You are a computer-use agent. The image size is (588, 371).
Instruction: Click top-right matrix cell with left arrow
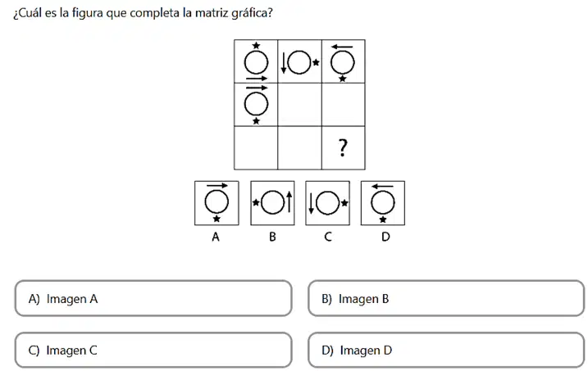point(343,61)
